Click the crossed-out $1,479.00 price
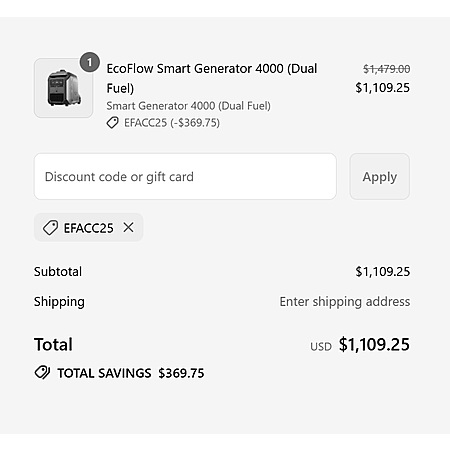The width and height of the screenshot is (450, 450). pyautogui.click(x=386, y=69)
